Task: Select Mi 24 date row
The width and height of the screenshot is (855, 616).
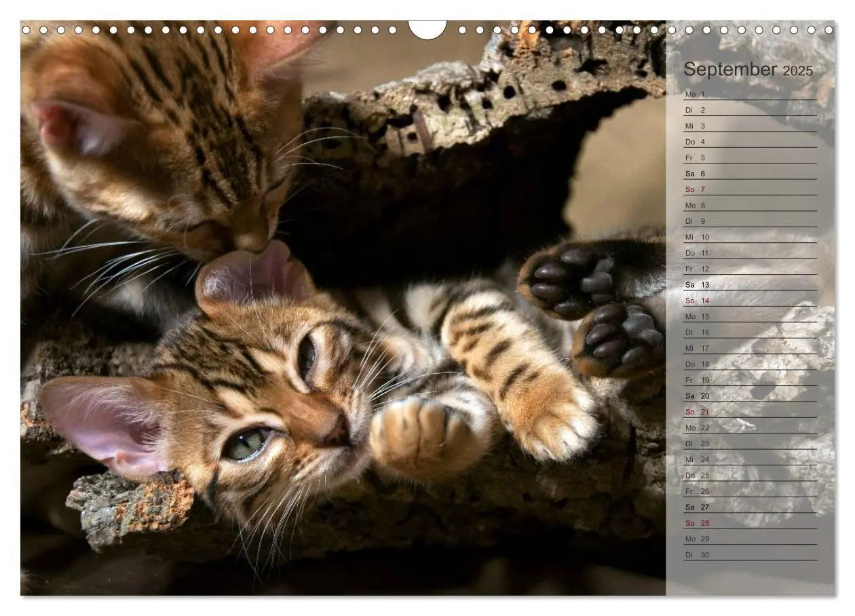Action: [x=750, y=459]
